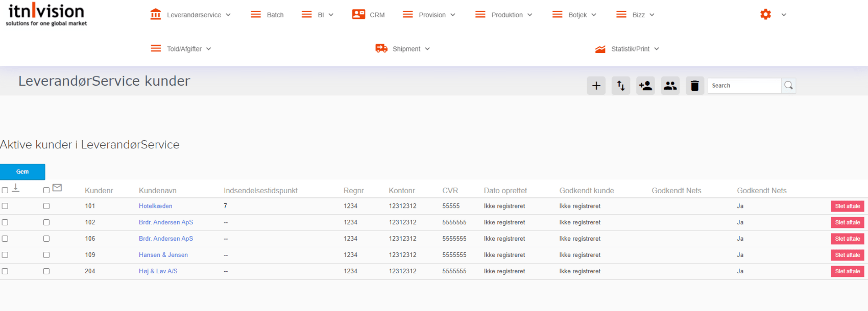Click the group of people icon

(x=670, y=86)
